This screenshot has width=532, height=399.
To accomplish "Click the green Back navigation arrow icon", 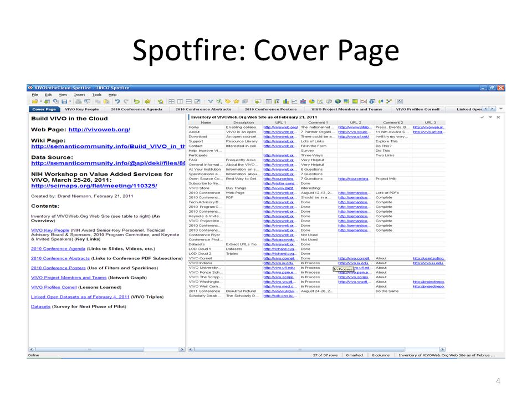I will point(137,101).
